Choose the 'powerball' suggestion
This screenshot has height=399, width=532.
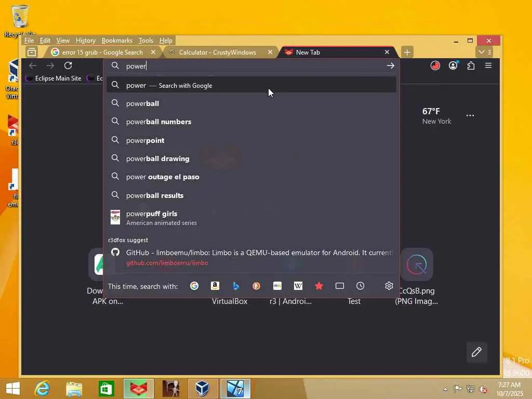click(251, 103)
